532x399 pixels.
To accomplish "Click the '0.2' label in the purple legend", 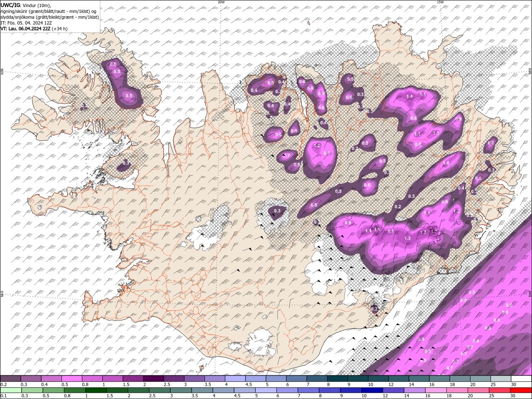I will [3, 384].
